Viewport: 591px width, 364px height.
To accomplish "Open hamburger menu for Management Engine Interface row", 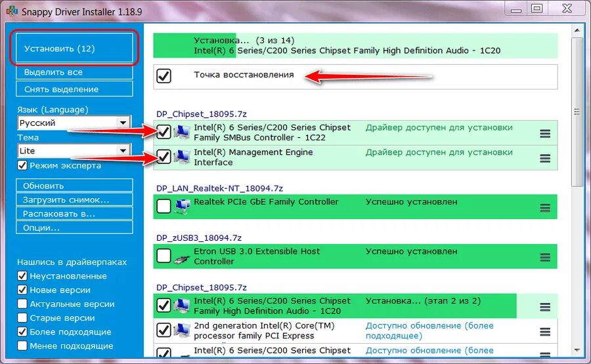I will 545,158.
